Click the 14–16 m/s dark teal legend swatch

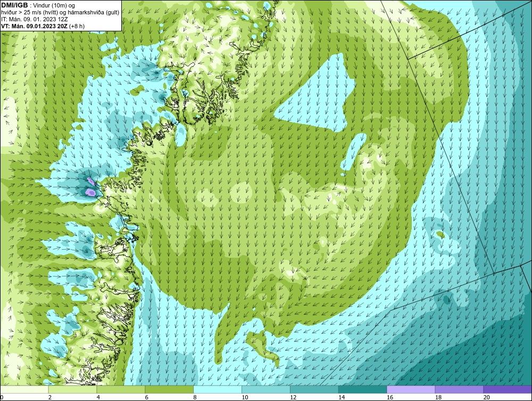pos(363,389)
